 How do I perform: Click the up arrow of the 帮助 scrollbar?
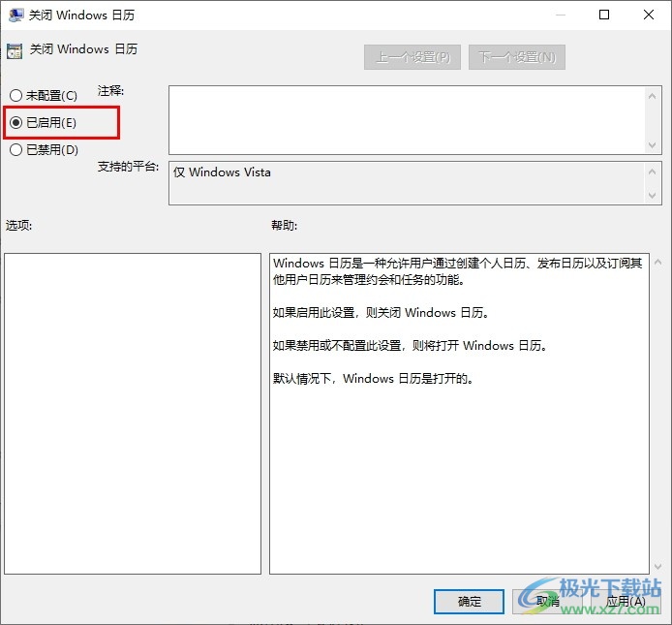click(657, 262)
